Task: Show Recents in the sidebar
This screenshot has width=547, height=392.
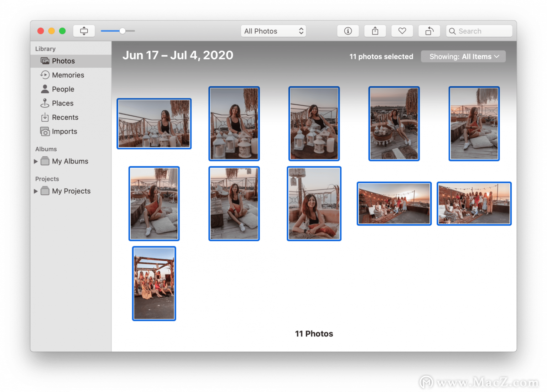Action: pyautogui.click(x=71, y=117)
